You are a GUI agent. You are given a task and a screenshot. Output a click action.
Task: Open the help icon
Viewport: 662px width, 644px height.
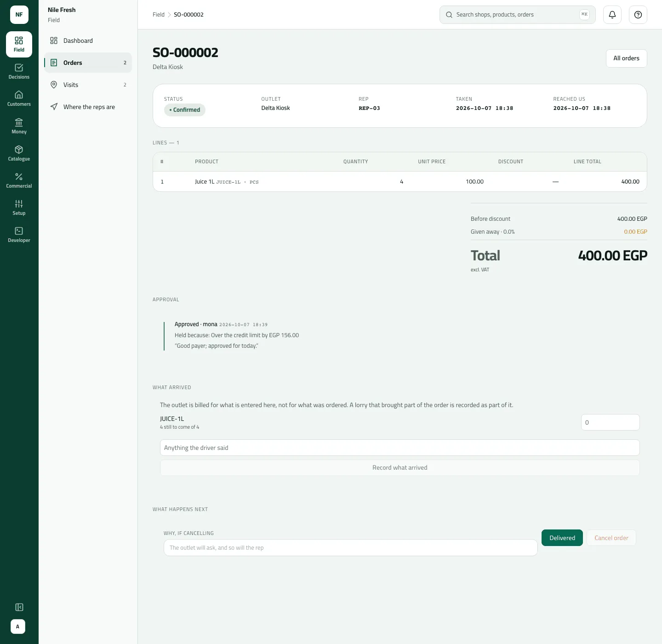638,15
